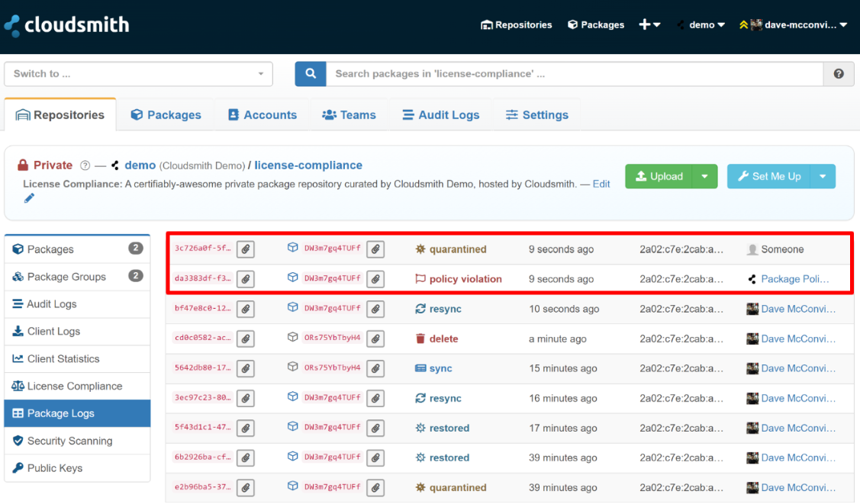Image resolution: width=860 pixels, height=504 pixels.
Task: Open Client Statistics in the sidebar
Action: 77,359
